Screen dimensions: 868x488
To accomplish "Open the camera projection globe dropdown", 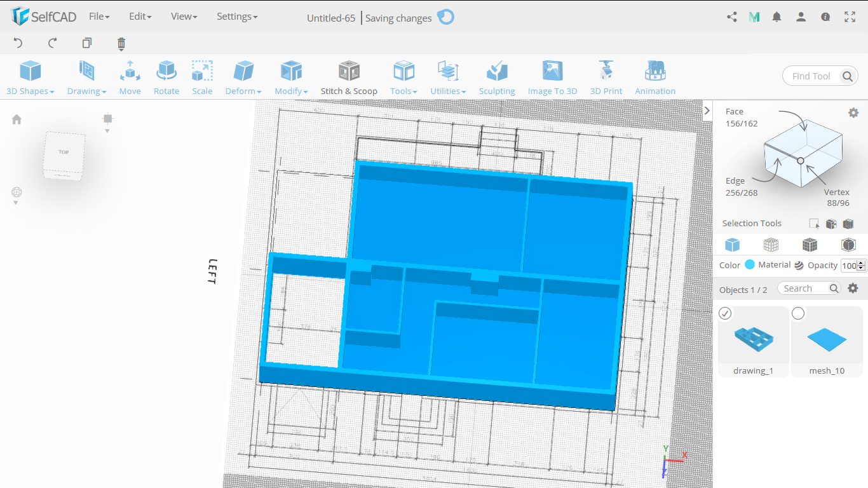I will click(17, 195).
